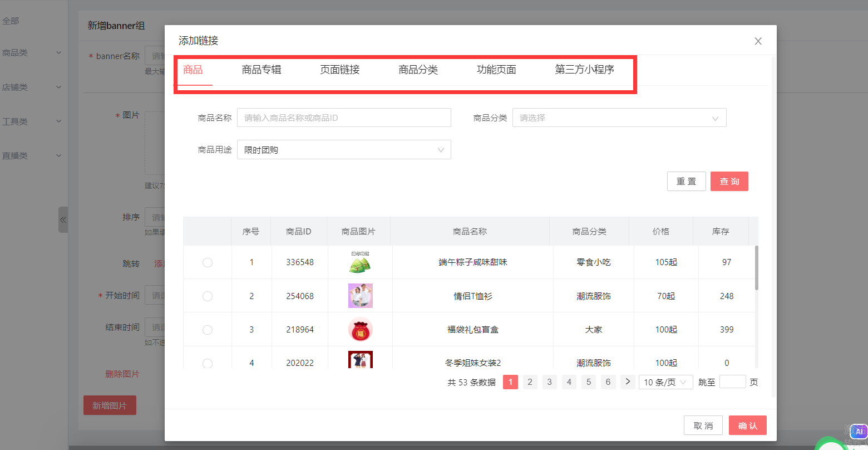Open the 商品分类 dropdown filter
The height and width of the screenshot is (450, 868).
click(619, 118)
